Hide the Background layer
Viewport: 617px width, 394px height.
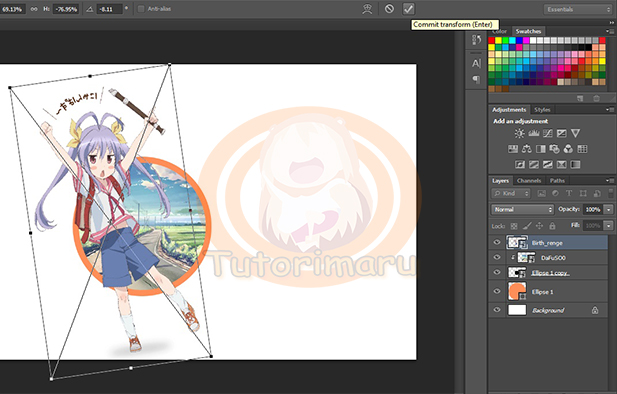click(497, 310)
